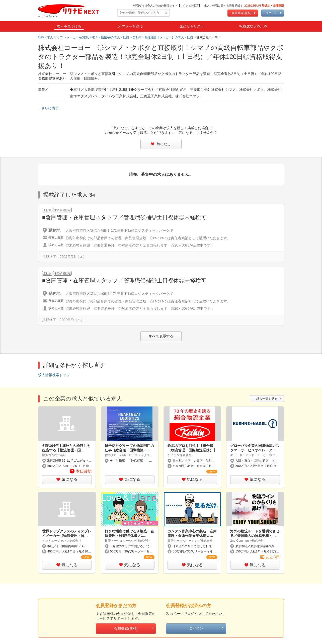Open 物流のプロを目指す【総合職】 job title
This screenshot has height=644, width=322.
tap(192, 448)
